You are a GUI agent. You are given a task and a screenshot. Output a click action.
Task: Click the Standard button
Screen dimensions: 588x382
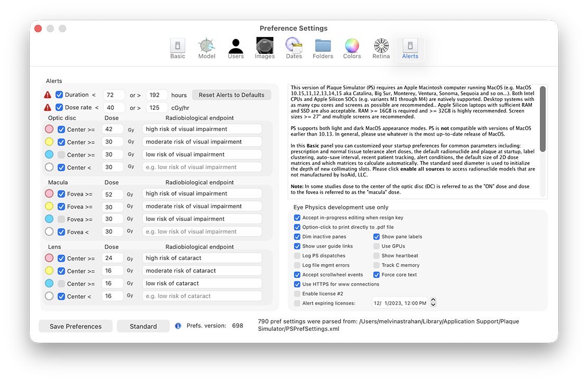[143, 327]
